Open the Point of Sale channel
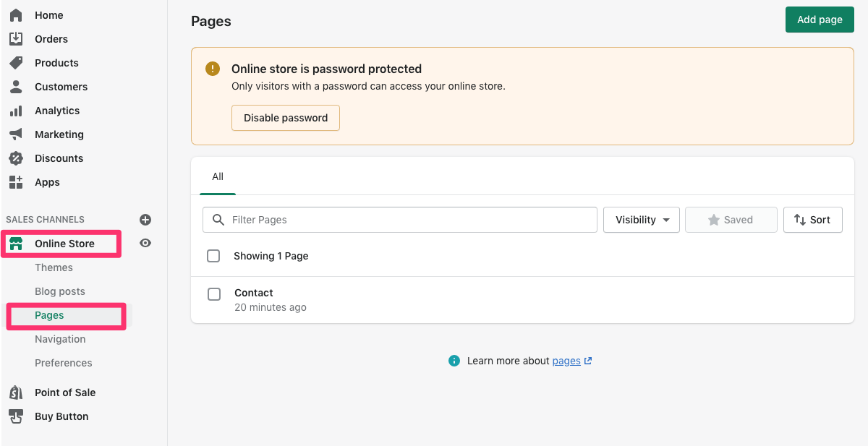Viewport: 868px width, 446px height. pyautogui.click(x=64, y=392)
